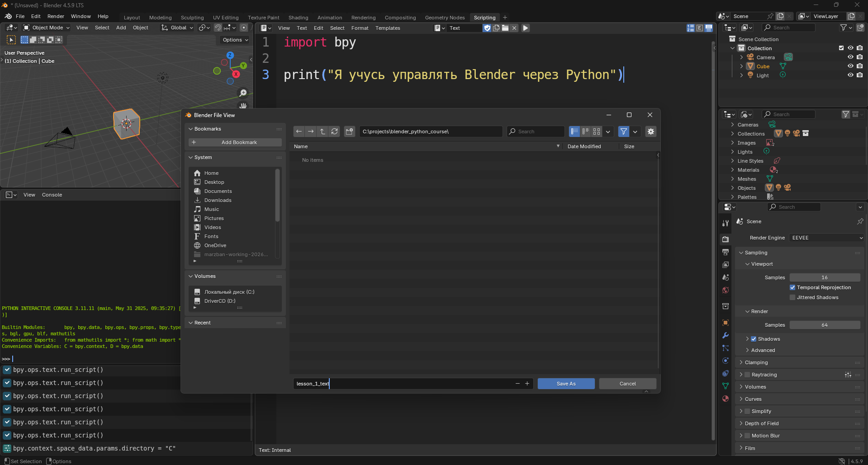The image size is (868, 465).
Task: Switch to the Shading workspace tab
Action: pos(299,18)
